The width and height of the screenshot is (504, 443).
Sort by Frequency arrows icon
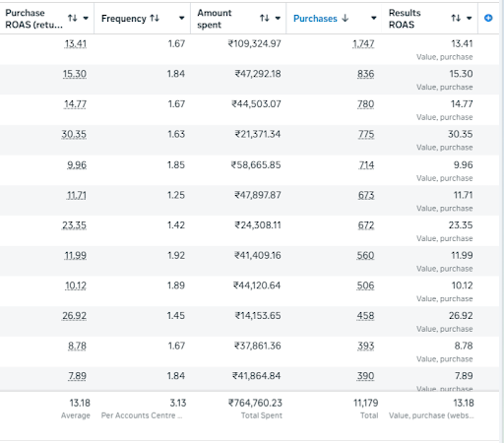(155, 18)
